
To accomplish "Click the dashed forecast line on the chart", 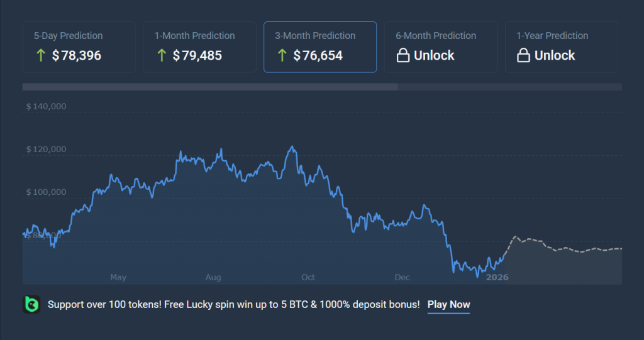I will pyautogui.click(x=566, y=250).
